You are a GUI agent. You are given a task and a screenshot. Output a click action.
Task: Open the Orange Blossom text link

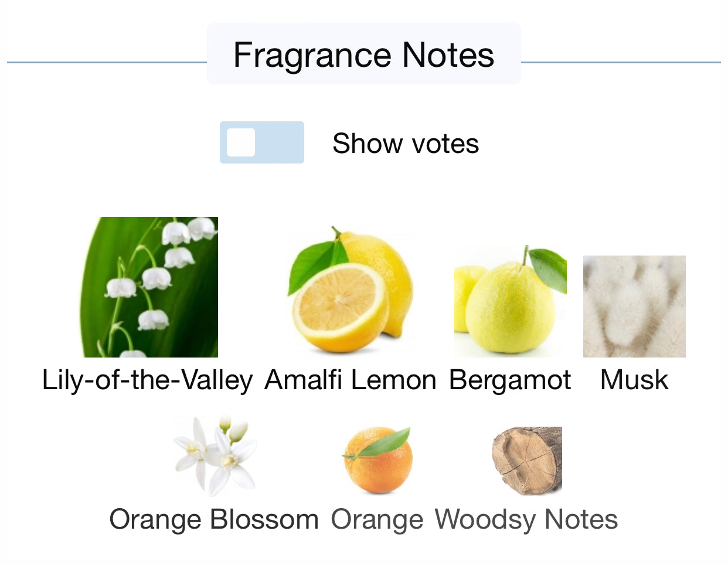click(x=214, y=519)
